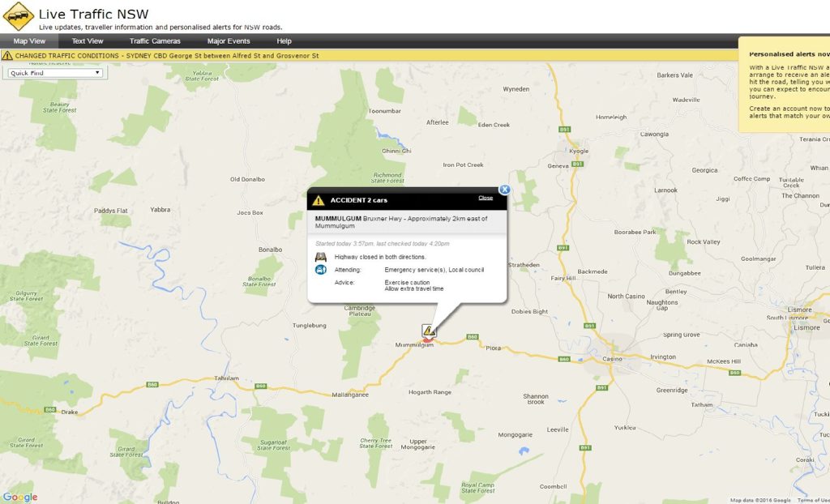Click the accident warning marker at Mummulgum
Image resolution: width=830 pixels, height=504 pixels.
pos(429,331)
